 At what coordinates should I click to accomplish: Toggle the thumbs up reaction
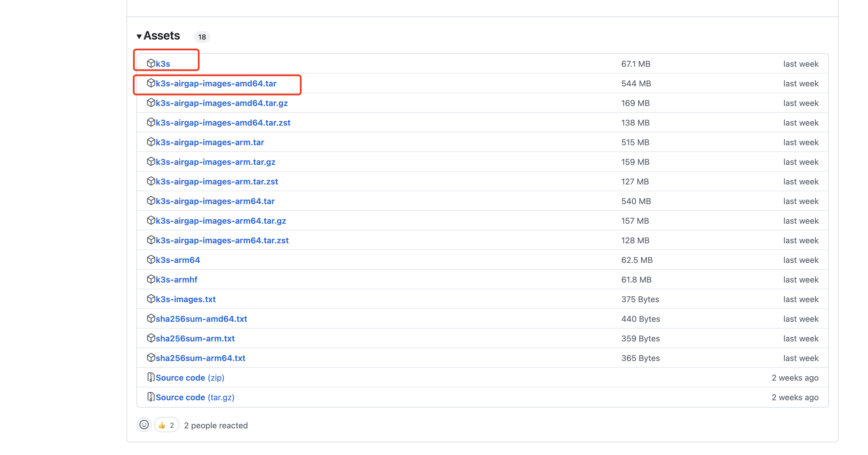(x=166, y=425)
